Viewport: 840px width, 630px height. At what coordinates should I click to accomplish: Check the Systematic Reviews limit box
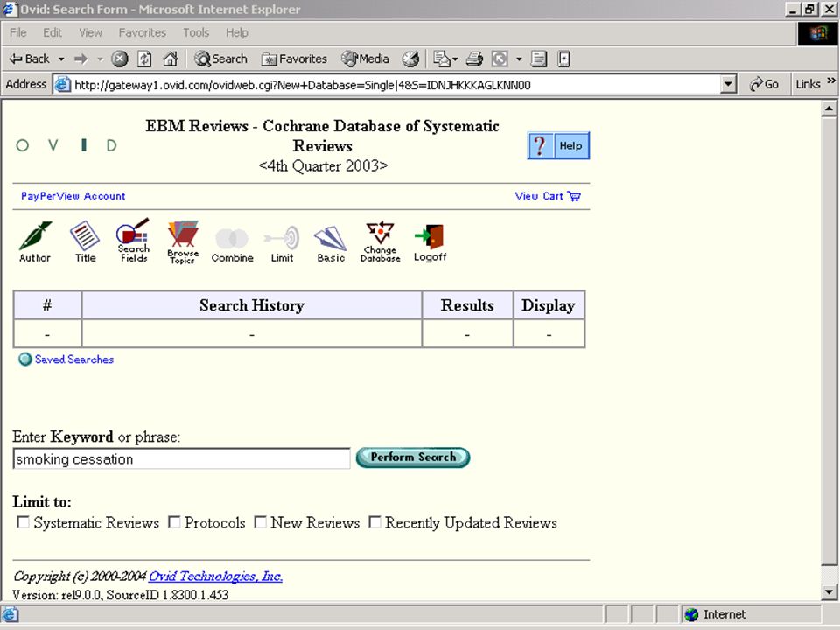click(x=23, y=522)
